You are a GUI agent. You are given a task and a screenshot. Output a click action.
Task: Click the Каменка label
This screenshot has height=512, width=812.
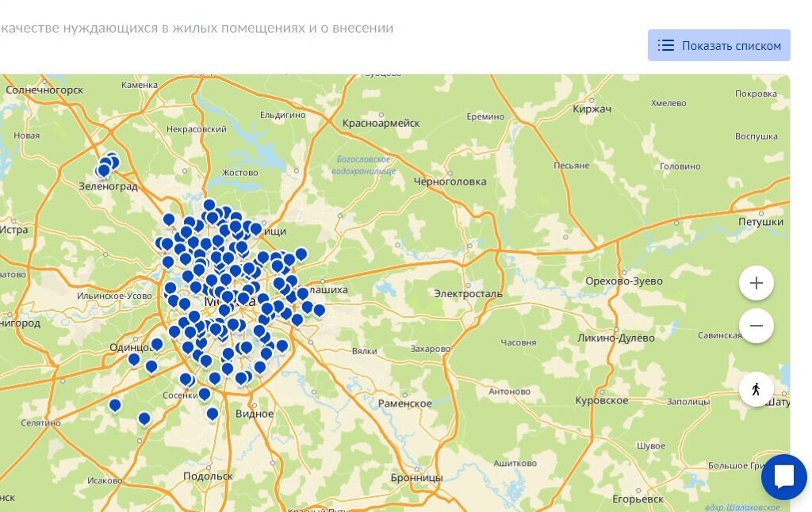tap(140, 85)
